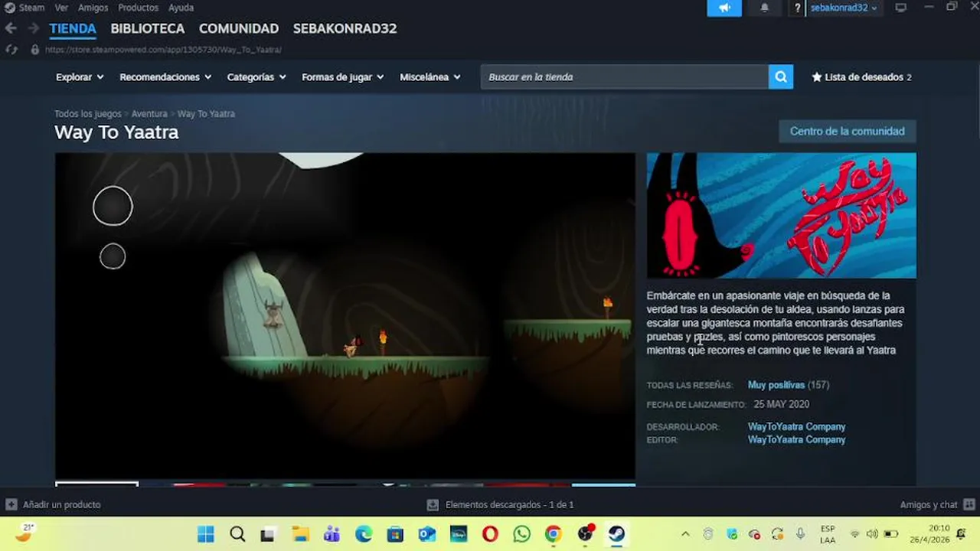The image size is (980, 551).
Task: Select the first highlighted media thumbnail
Action: [96, 484]
